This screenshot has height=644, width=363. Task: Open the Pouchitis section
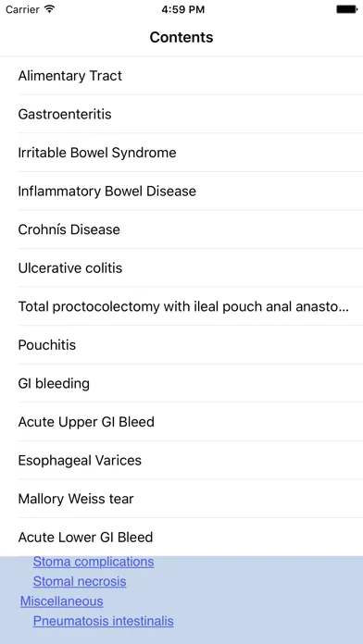point(181,345)
